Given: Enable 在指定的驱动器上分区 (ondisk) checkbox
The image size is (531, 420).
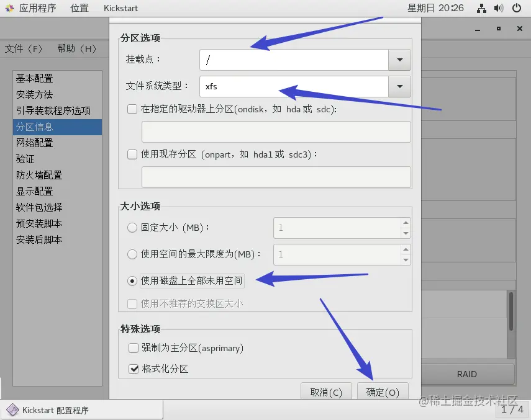Looking at the screenshot, I should (x=132, y=109).
